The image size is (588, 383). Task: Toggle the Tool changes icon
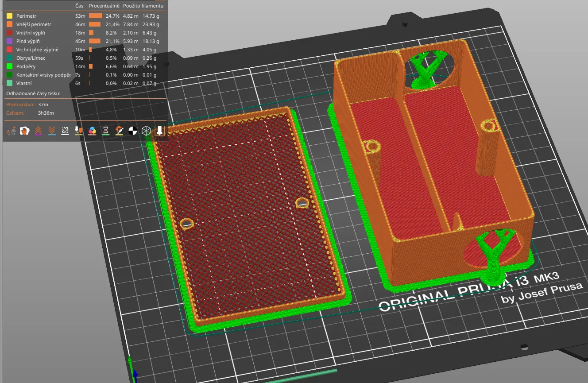[79, 131]
